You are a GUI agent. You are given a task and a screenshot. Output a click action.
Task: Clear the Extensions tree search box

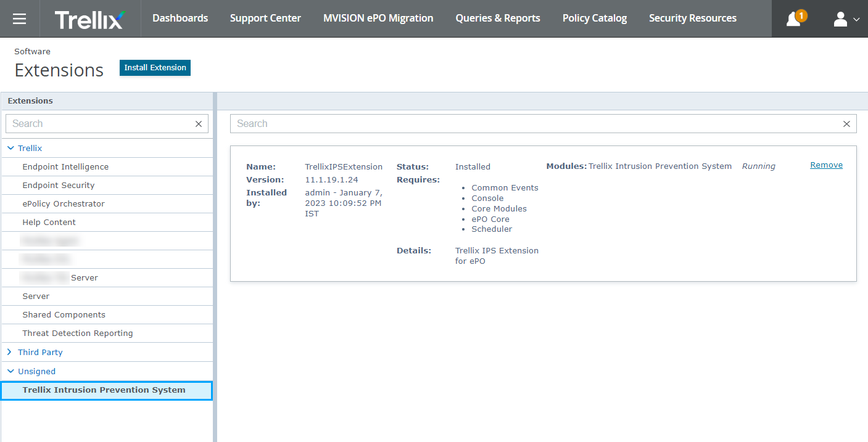pyautogui.click(x=199, y=124)
